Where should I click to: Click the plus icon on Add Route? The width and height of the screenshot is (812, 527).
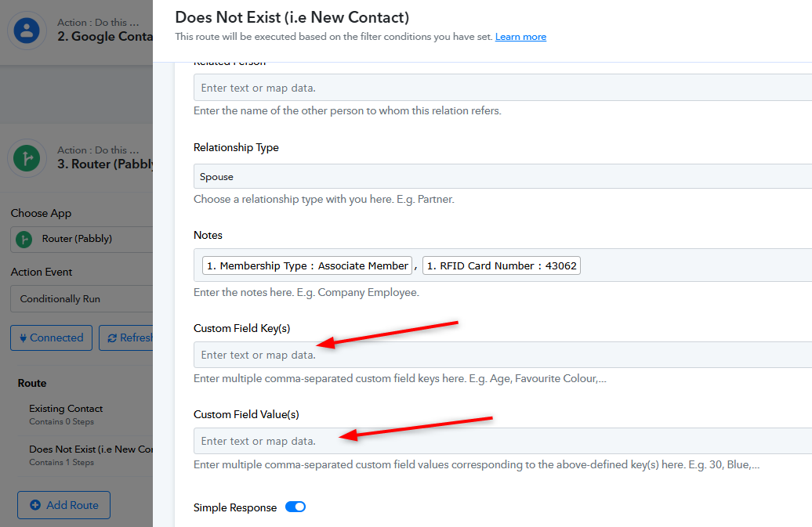coord(35,505)
